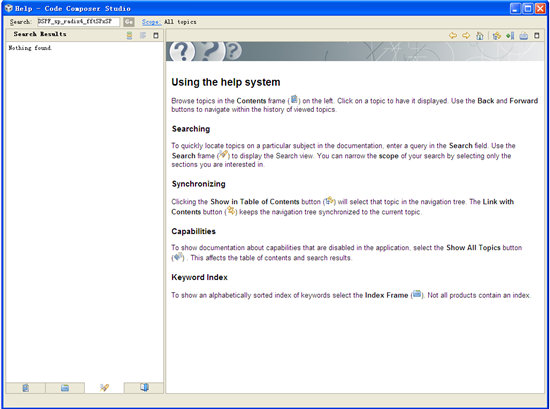
Task: Open the Bookmarks tab
Action: 144,388
